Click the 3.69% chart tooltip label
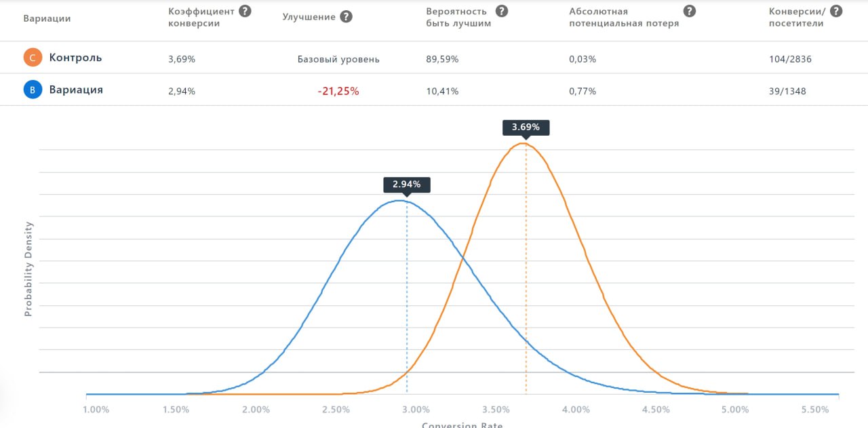868x428 pixels. [526, 127]
